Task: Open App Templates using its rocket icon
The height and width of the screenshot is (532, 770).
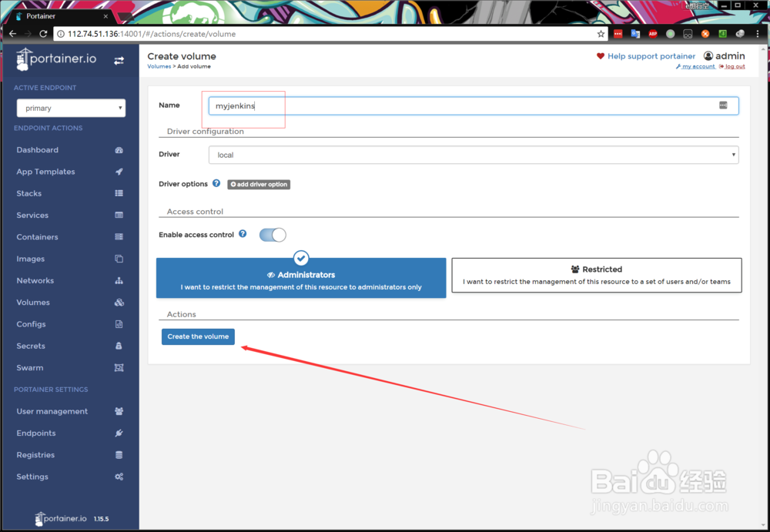Action: (119, 171)
